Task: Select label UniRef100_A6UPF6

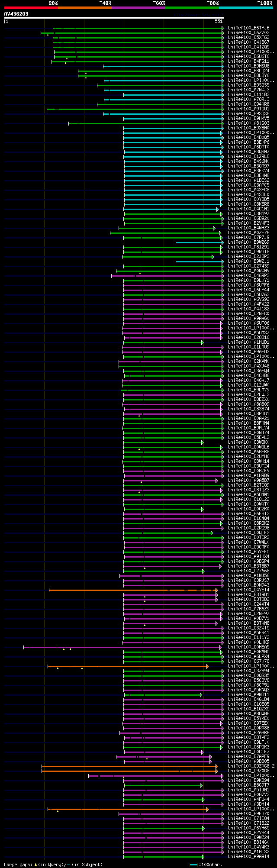Action: point(248,285)
